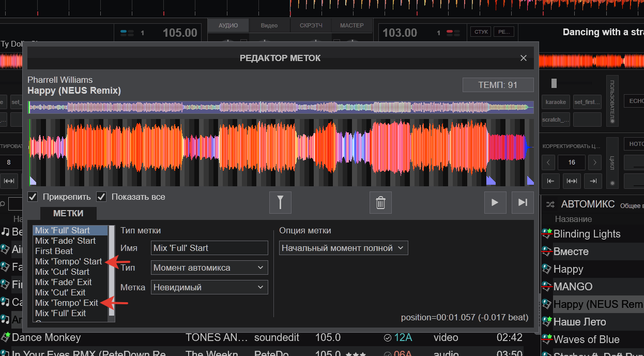Open the Метка dropdown showing Невидимый
Viewport: 644px width, 356px height.
click(x=209, y=287)
